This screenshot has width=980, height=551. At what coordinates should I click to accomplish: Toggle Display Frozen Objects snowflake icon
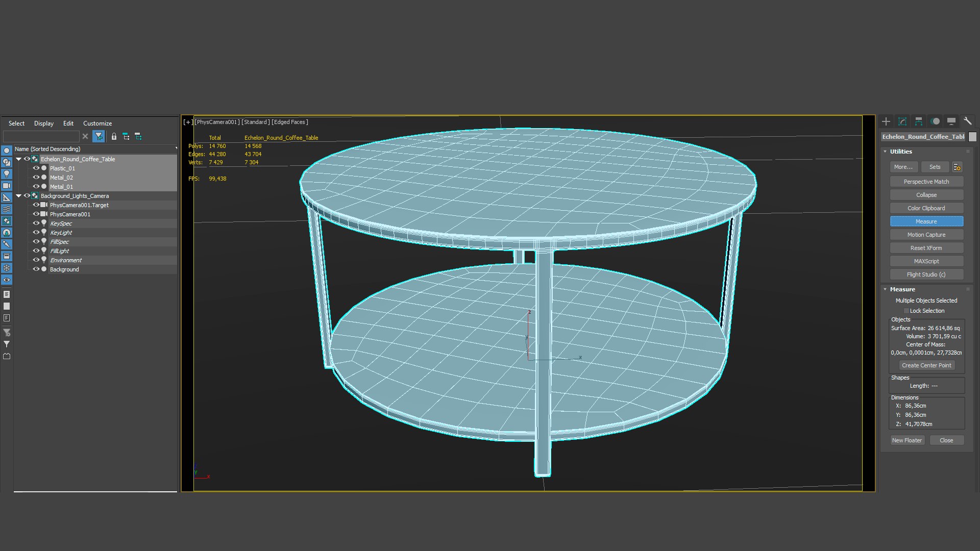[7, 268]
